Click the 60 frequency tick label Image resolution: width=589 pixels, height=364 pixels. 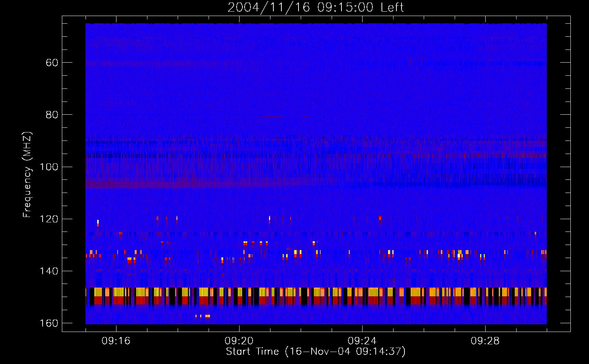tap(52, 63)
